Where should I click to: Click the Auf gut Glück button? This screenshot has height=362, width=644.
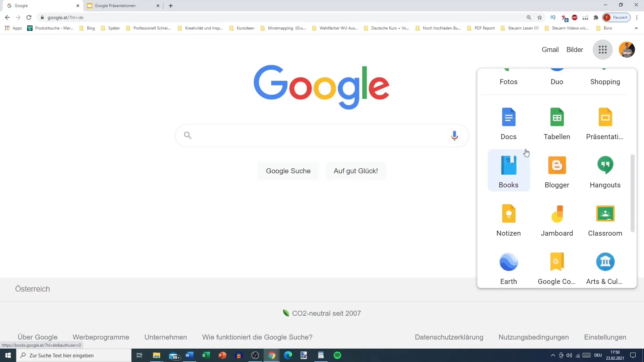[x=356, y=171]
